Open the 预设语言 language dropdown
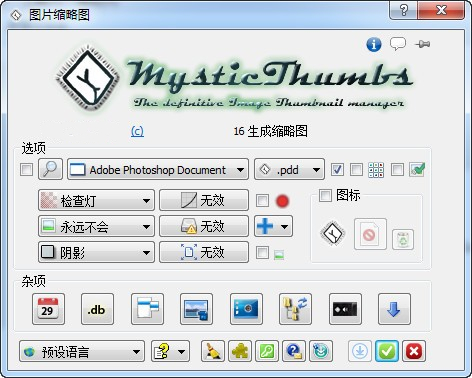Image resolution: width=472 pixels, height=378 pixels. (x=82, y=351)
